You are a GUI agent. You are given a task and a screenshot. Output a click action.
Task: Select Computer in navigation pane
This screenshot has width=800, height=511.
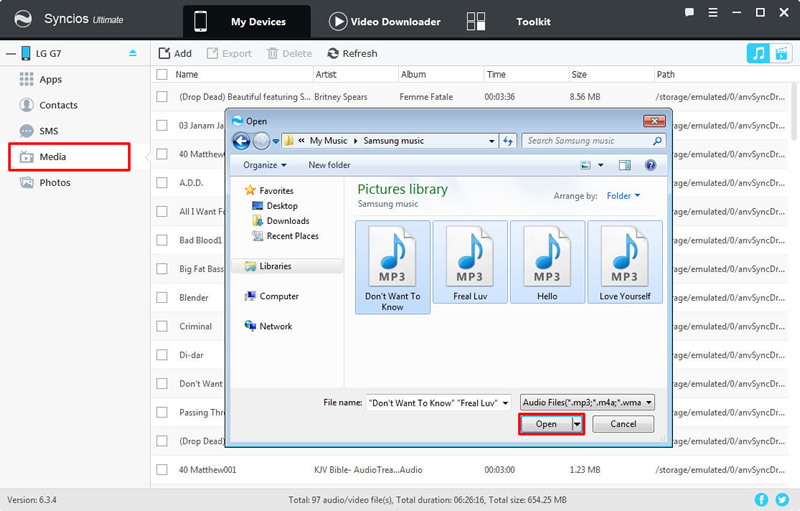(x=272, y=296)
